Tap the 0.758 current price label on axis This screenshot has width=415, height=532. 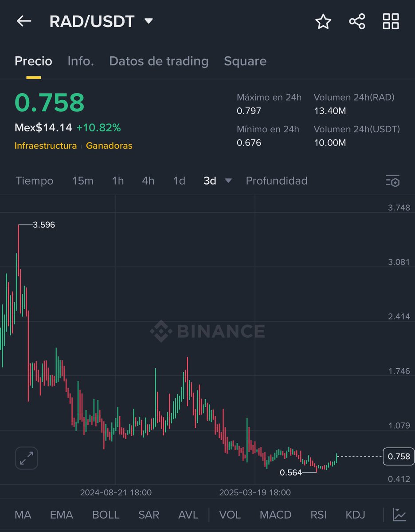click(399, 456)
